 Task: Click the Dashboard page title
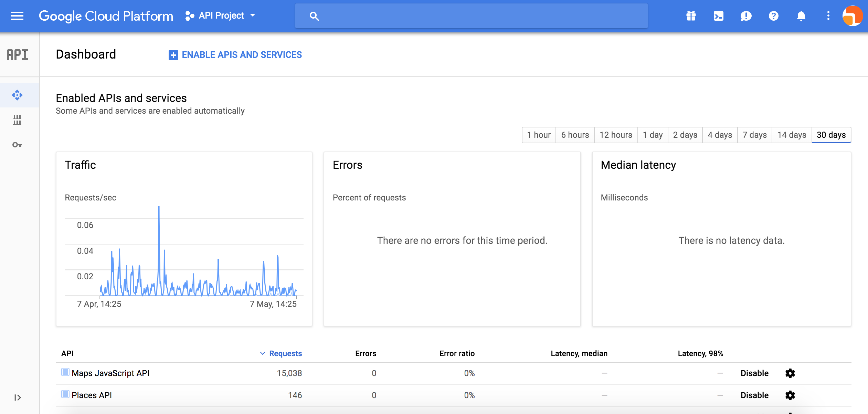[86, 54]
